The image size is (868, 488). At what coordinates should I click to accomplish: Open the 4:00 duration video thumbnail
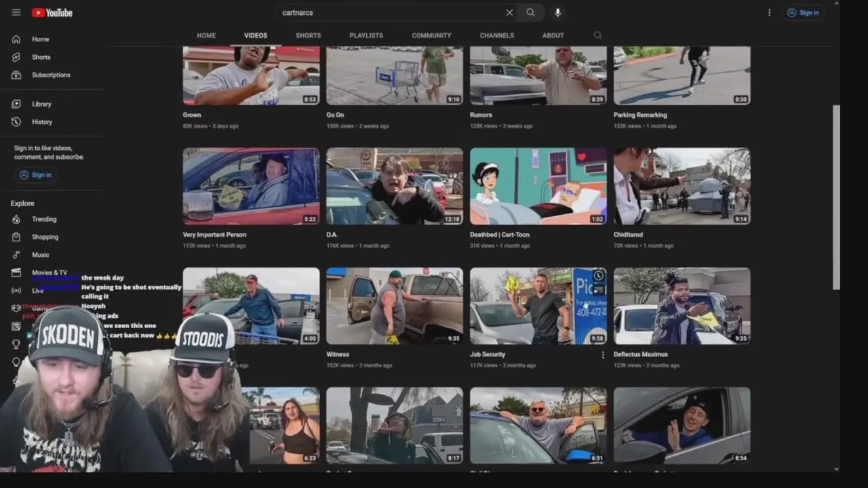(x=251, y=306)
